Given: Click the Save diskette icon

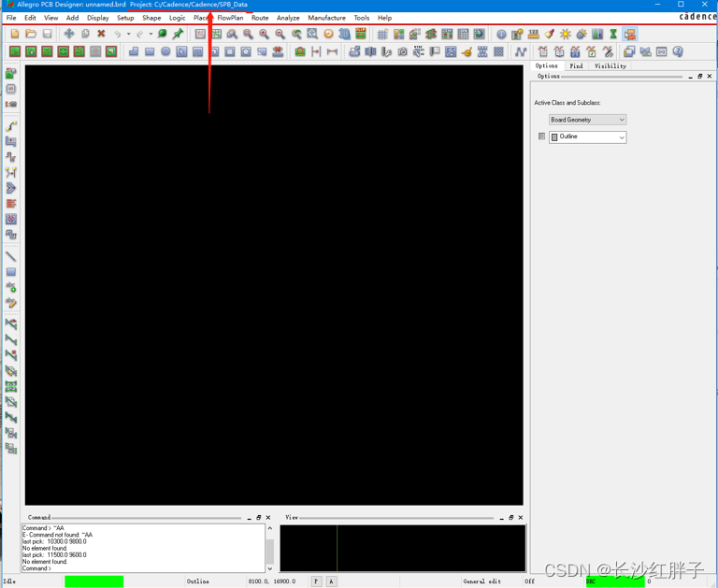Looking at the screenshot, I should click(x=47, y=34).
